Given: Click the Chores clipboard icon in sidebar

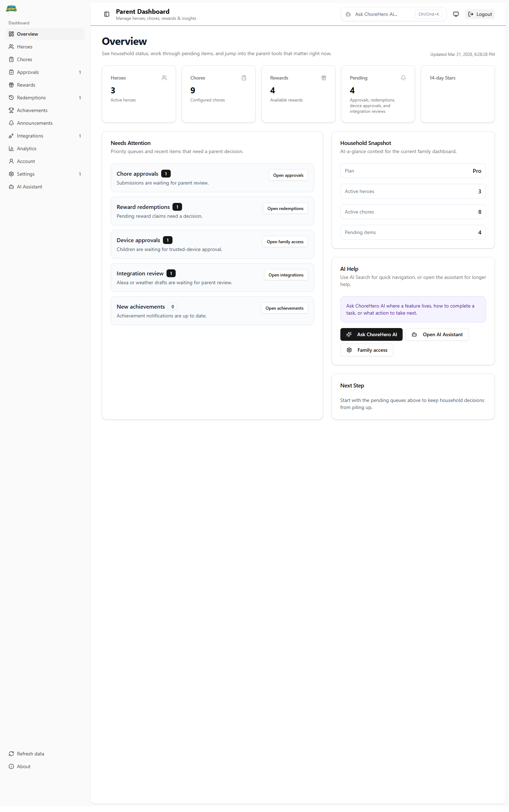Looking at the screenshot, I should coord(11,59).
